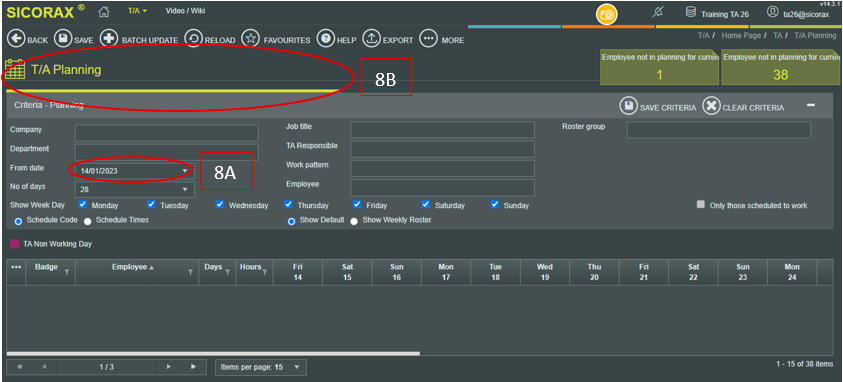Open the Badge column filter icon
This screenshot has width=843, height=382.
[67, 272]
